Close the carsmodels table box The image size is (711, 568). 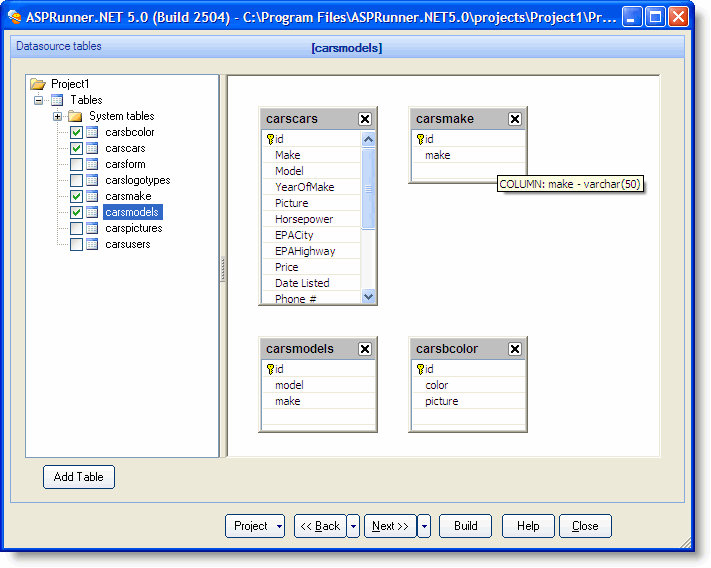click(365, 349)
